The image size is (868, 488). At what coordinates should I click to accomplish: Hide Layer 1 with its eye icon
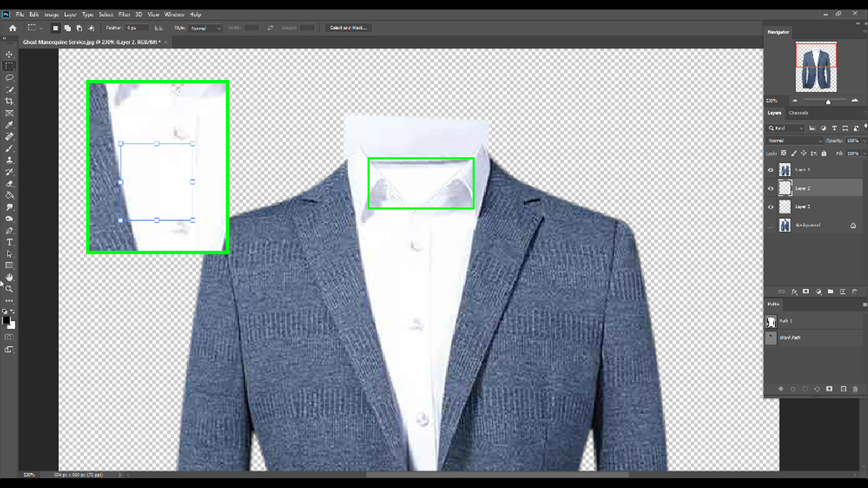770,170
